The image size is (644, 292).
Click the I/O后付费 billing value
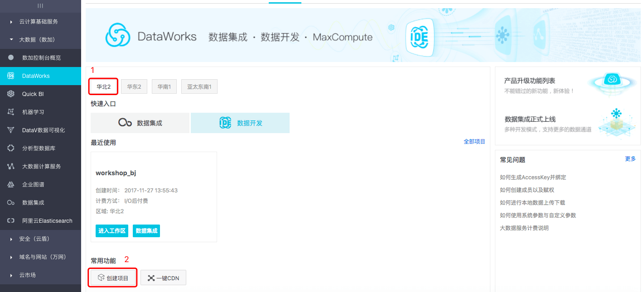pyautogui.click(x=136, y=201)
